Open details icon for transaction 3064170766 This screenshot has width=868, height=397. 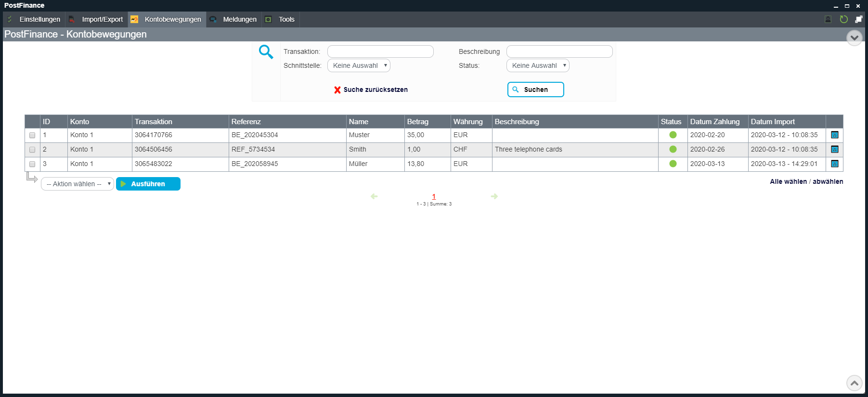tap(835, 135)
